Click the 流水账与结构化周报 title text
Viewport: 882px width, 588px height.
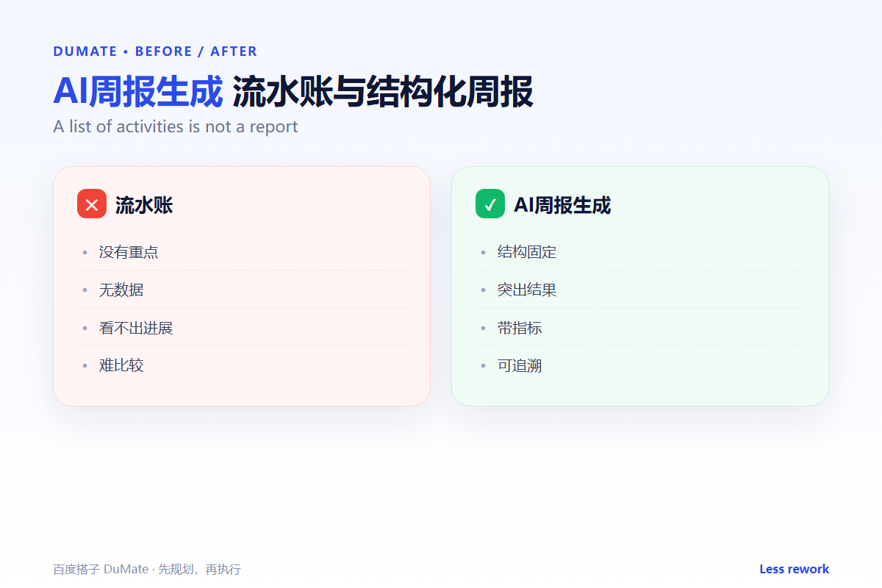tap(383, 92)
